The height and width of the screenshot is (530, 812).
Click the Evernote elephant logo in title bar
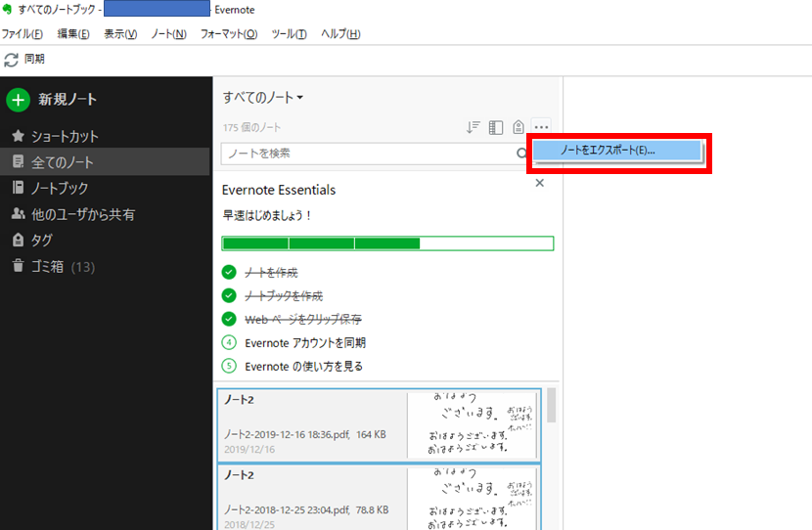click(x=7, y=10)
